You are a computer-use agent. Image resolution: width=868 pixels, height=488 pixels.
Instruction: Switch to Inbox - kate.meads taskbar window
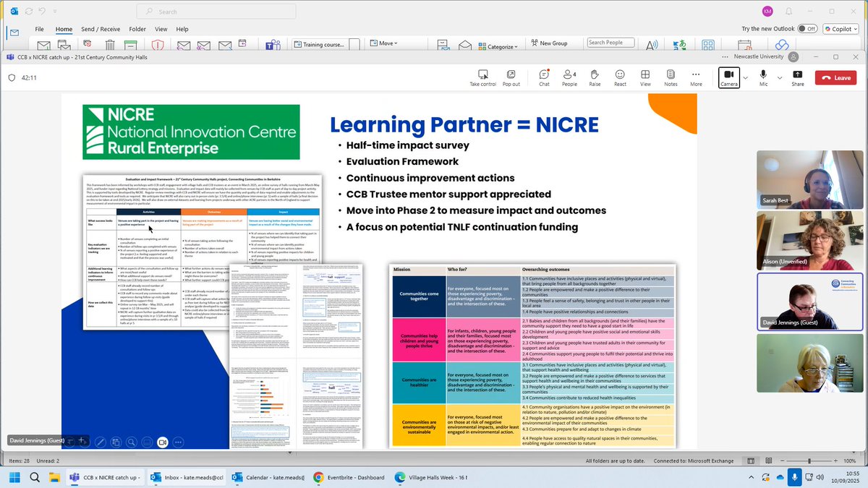point(185,477)
